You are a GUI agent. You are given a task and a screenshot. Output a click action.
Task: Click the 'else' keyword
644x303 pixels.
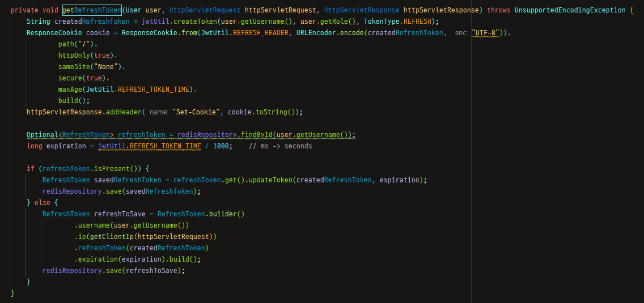43,203
